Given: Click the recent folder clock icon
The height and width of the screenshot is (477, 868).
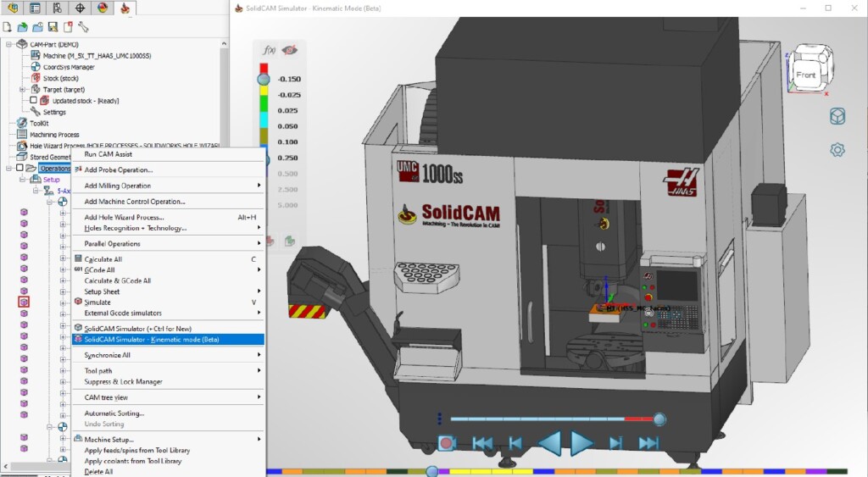Looking at the screenshot, I should pyautogui.click(x=37, y=26).
